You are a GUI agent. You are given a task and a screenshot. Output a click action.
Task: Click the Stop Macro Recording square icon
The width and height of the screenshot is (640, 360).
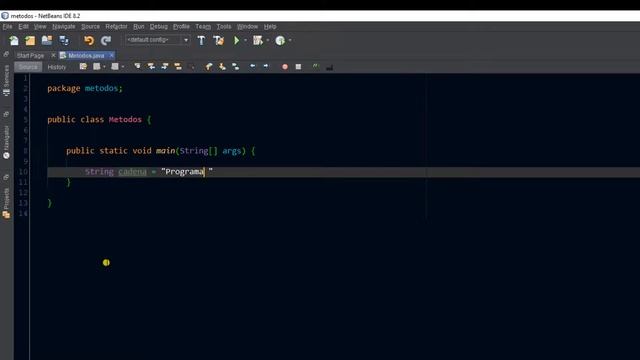click(x=298, y=67)
